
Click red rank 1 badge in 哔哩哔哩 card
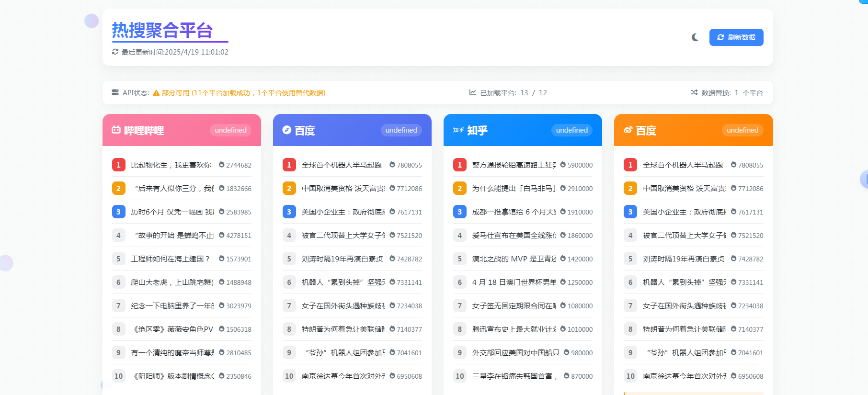pos(118,165)
